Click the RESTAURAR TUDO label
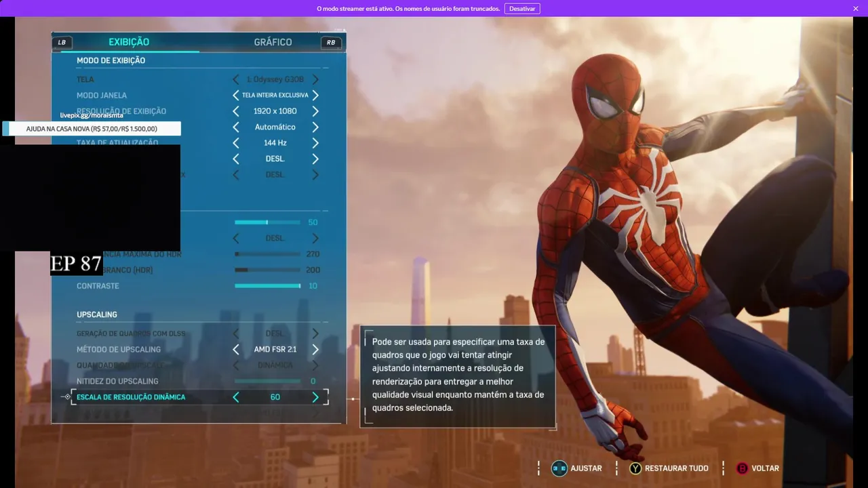 (x=676, y=468)
